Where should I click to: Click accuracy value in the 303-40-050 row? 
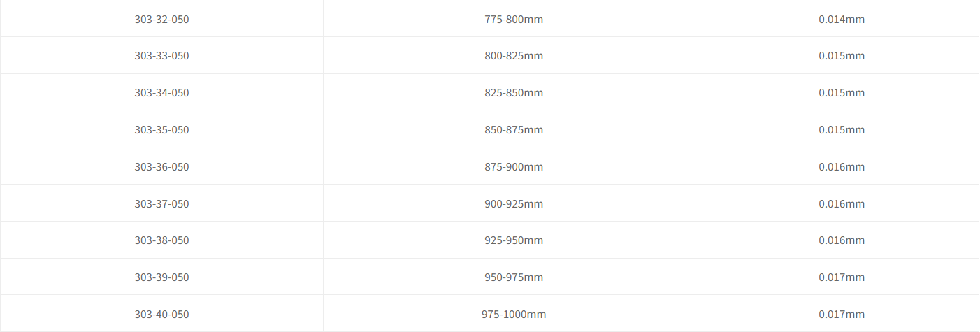tap(842, 315)
